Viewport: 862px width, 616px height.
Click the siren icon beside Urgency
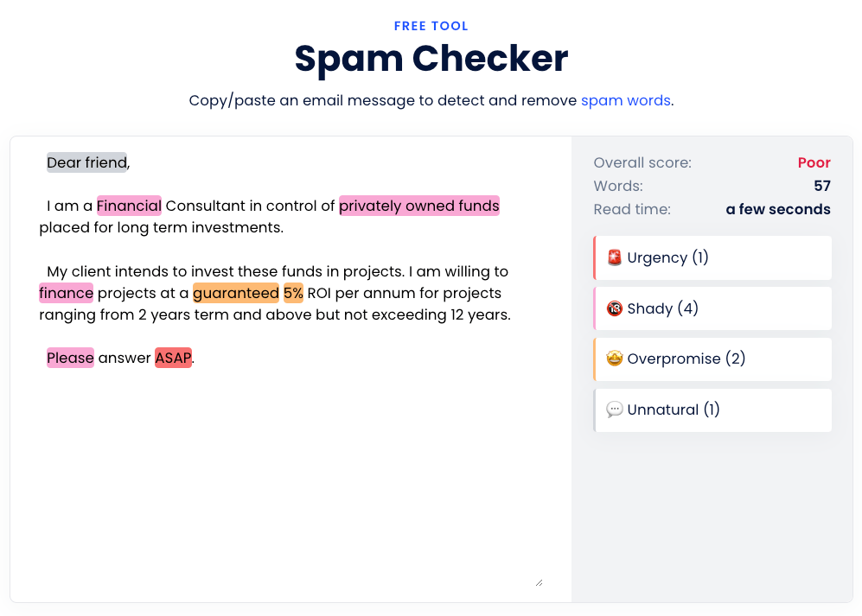click(x=614, y=257)
